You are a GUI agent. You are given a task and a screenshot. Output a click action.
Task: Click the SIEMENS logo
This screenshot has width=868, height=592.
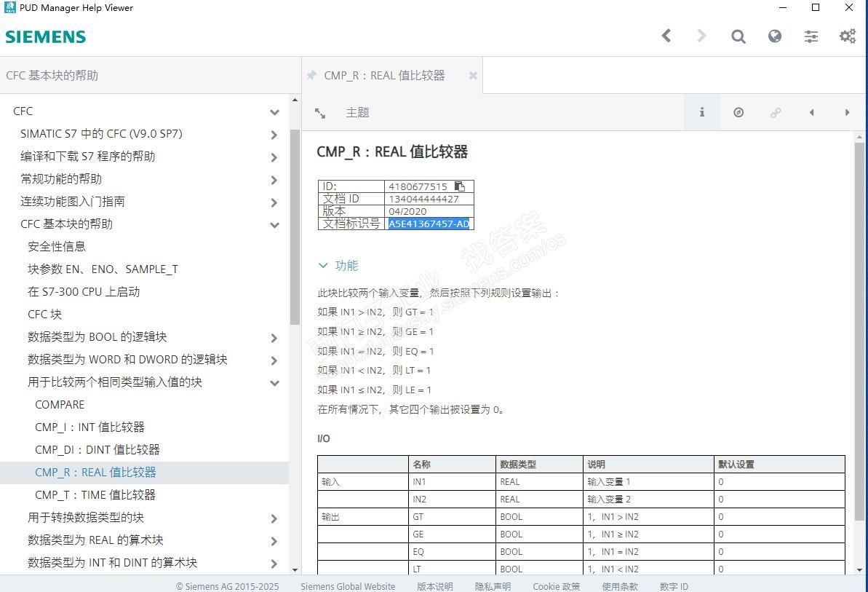45,37
